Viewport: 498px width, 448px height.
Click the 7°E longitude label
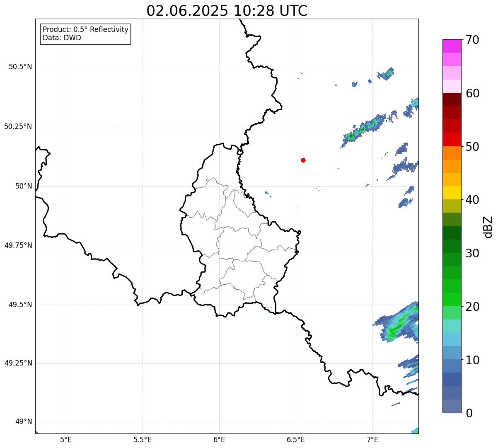372,439
